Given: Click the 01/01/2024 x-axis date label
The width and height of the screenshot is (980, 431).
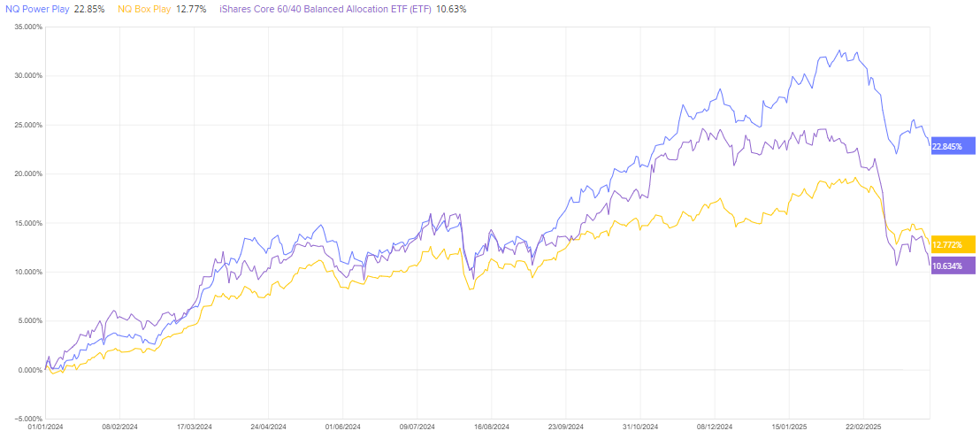Looking at the screenshot, I should (45, 426).
